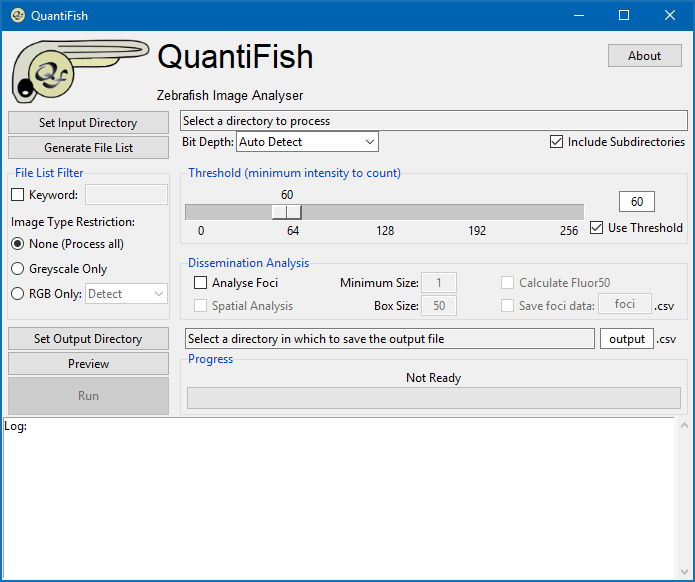The width and height of the screenshot is (695, 582).
Task: Click the greyed-out Run button
Action: (88, 395)
